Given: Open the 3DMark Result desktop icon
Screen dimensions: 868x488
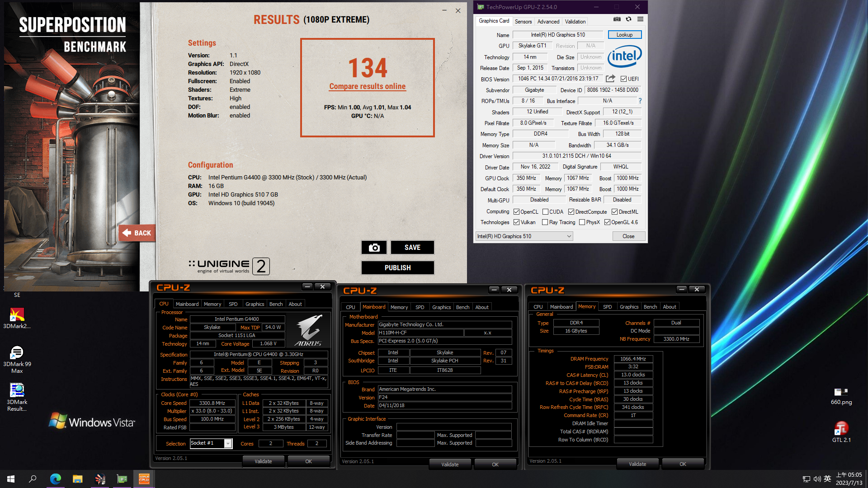Looking at the screenshot, I should coord(17,397).
